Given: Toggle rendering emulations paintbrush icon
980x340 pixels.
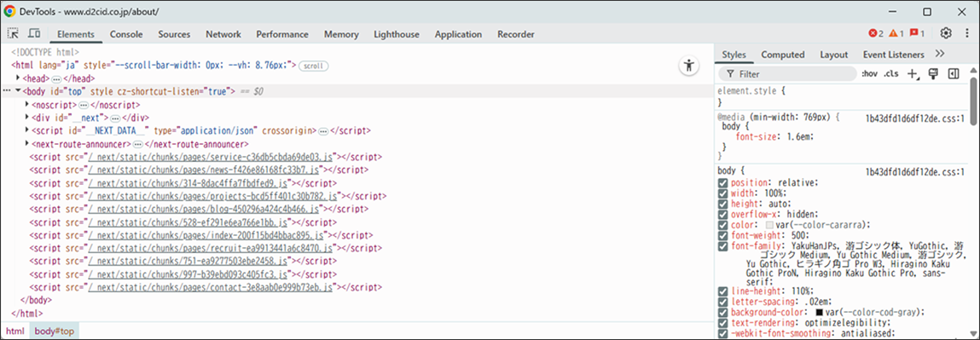Looking at the screenshot, I should (x=934, y=73).
